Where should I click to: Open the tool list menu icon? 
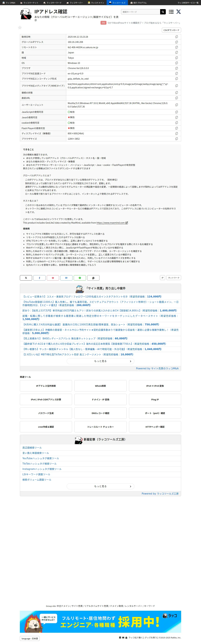tap(171, 12)
